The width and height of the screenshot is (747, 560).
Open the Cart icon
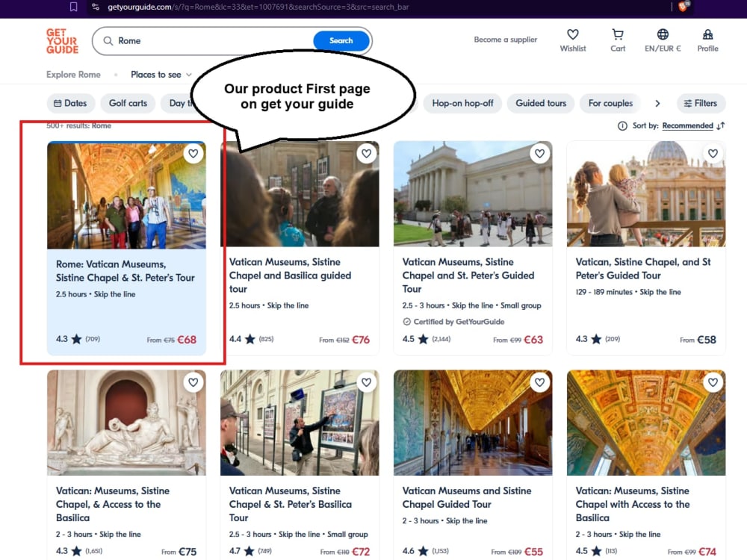[x=618, y=34]
